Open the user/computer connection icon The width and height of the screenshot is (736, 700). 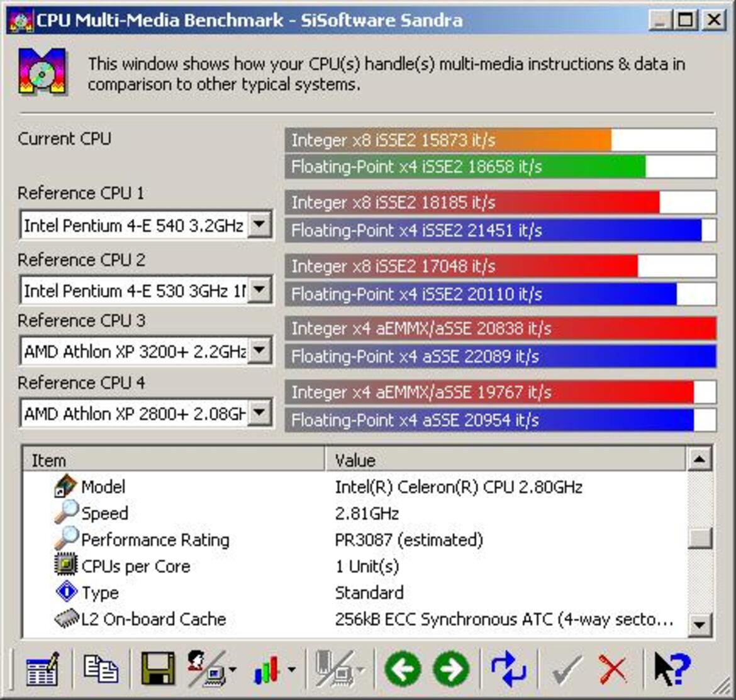pos(206,669)
